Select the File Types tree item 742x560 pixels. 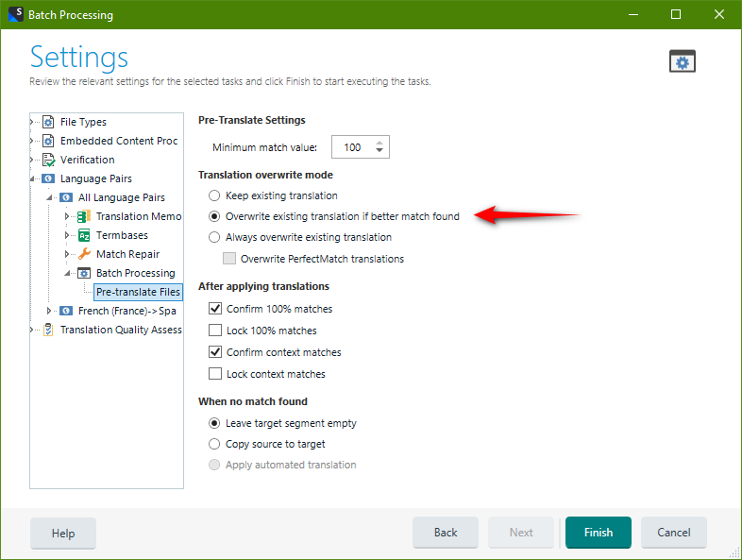point(83,122)
